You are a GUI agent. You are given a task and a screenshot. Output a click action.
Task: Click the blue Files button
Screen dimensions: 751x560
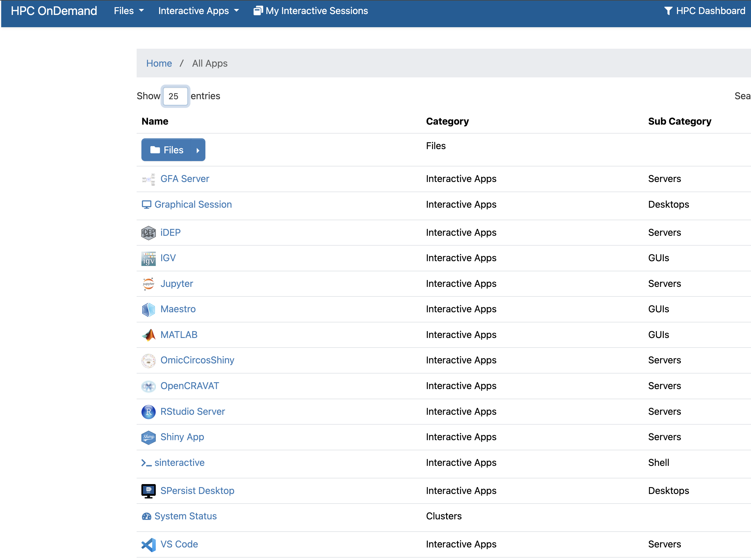pyautogui.click(x=167, y=150)
